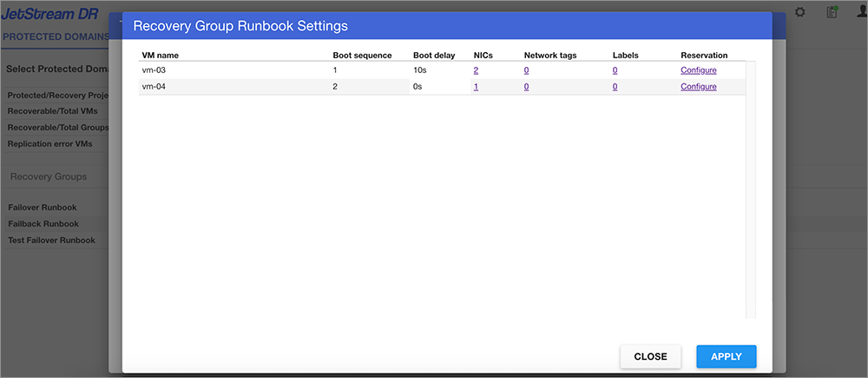868x378 pixels.
Task: Open Network tags link for vm-04
Action: tap(526, 87)
